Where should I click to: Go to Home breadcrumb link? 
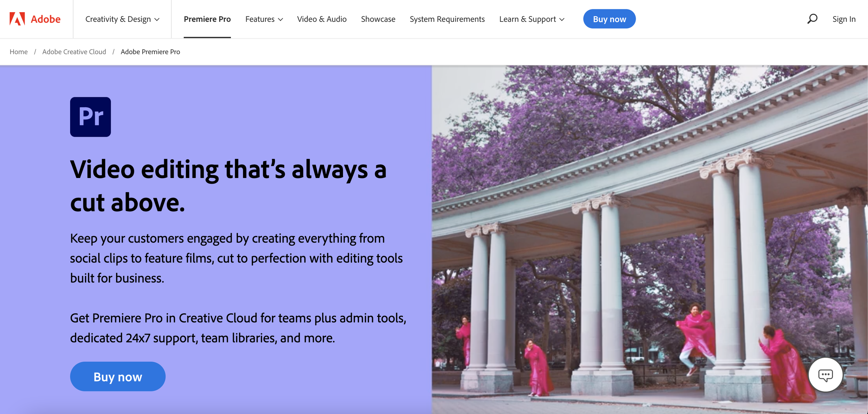(18, 52)
